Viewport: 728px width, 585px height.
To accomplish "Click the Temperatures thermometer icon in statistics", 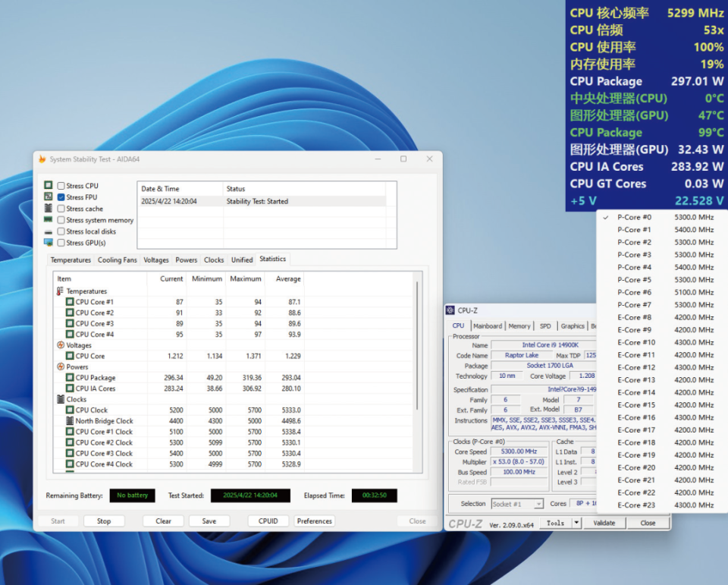I will click(x=61, y=291).
